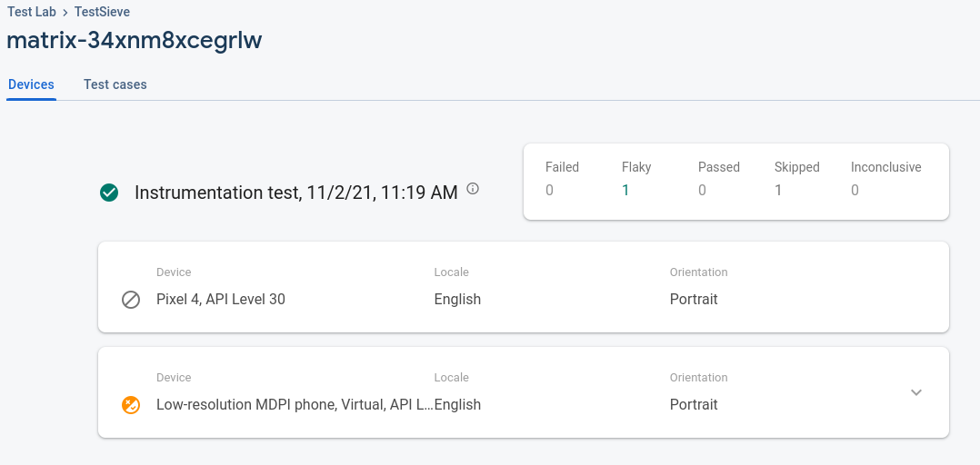The image size is (980, 465).
Task: Open the Pixel 4, API Level 30 device row
Action: click(221, 300)
